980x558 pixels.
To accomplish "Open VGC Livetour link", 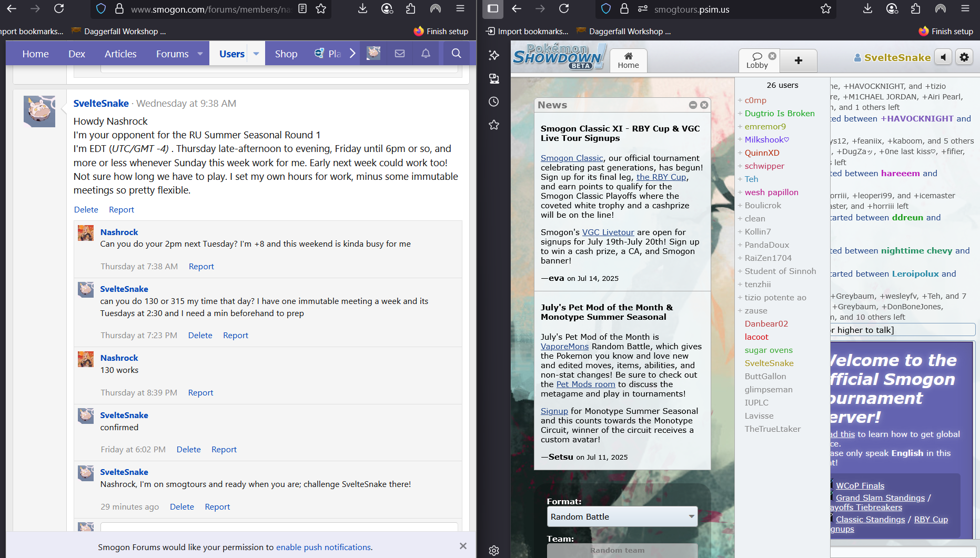I will [608, 232].
